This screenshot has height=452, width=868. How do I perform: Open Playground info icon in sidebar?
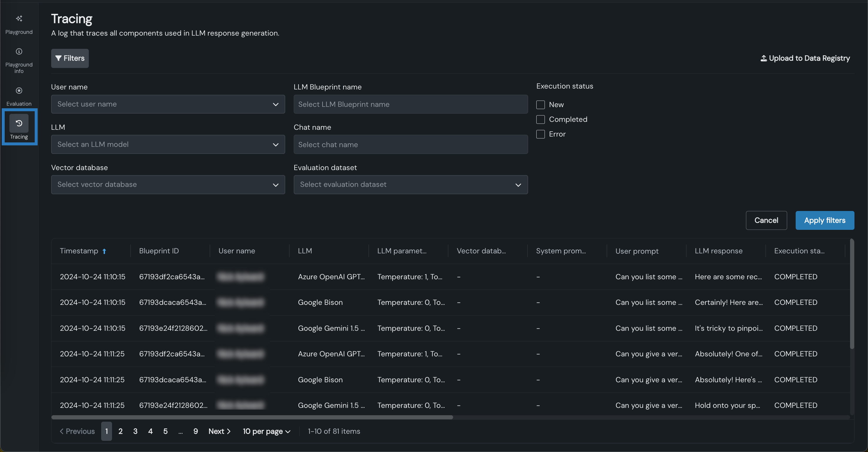coord(19,51)
